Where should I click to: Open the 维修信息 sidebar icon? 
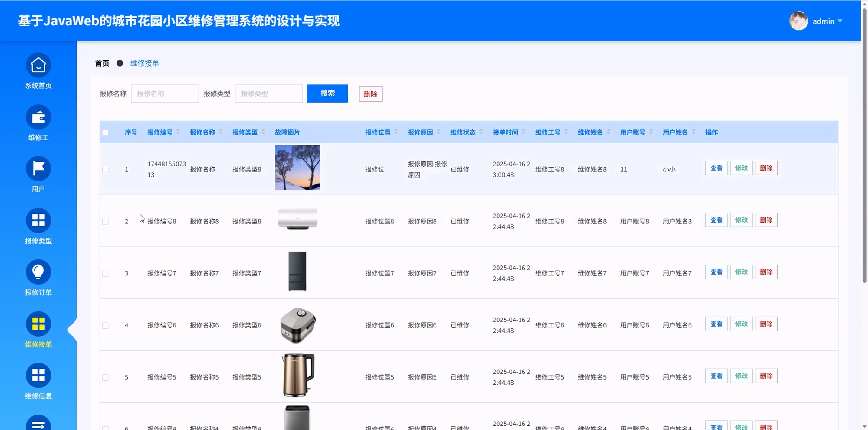[38, 375]
